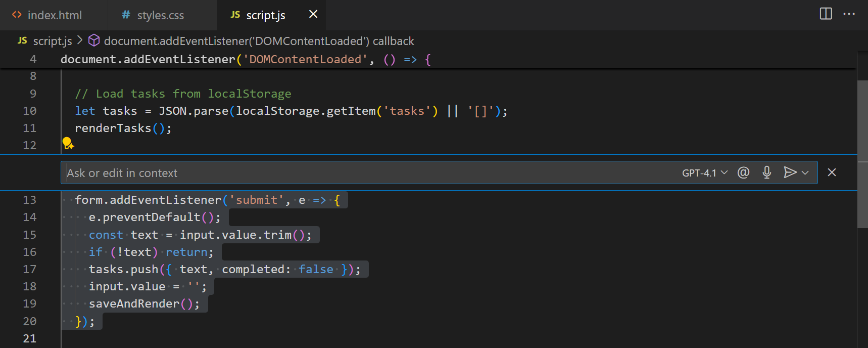The height and width of the screenshot is (348, 868).
Task: Switch to the styles.css tab
Action: 160,15
